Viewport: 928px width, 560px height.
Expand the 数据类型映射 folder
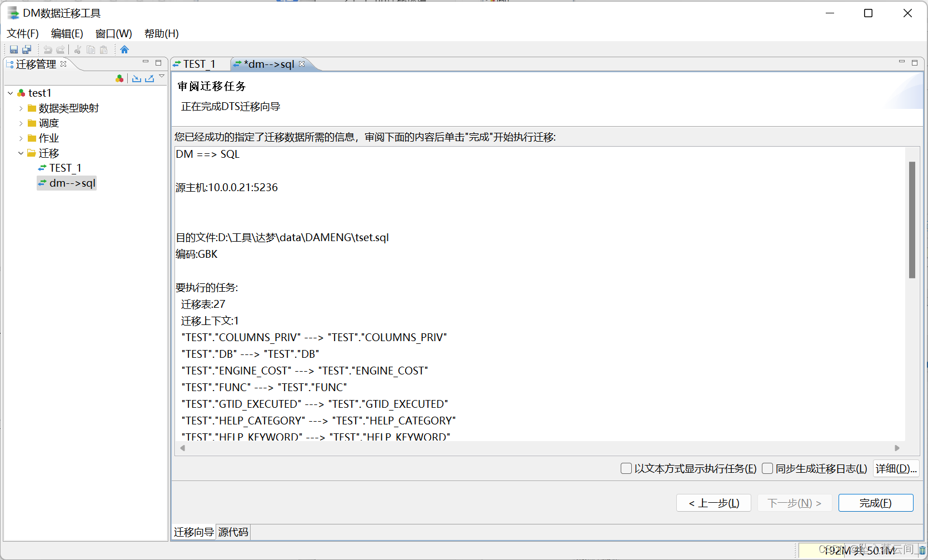point(21,108)
